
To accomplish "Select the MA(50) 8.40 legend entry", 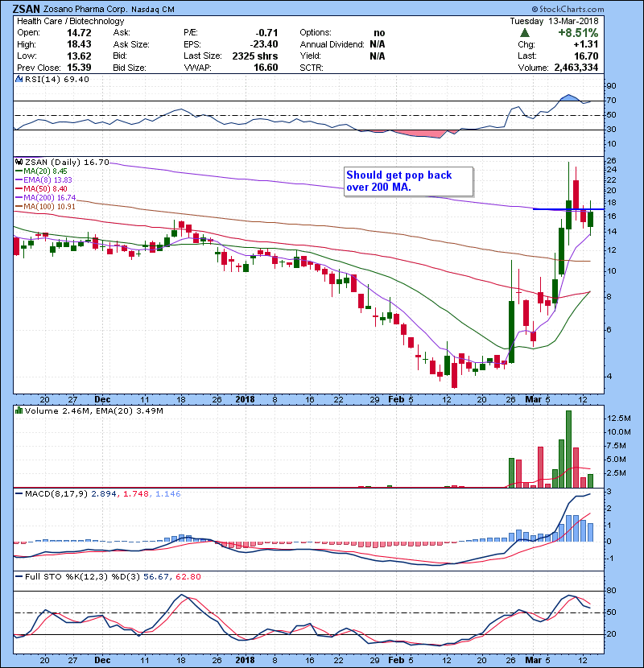I will [41, 188].
